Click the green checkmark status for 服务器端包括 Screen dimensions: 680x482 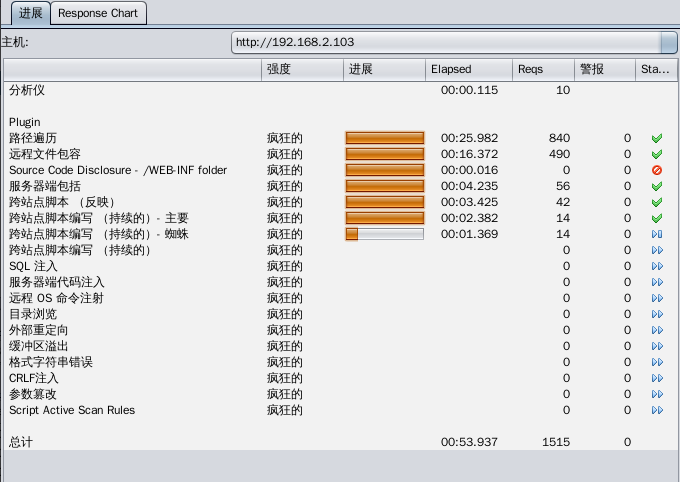[657, 186]
